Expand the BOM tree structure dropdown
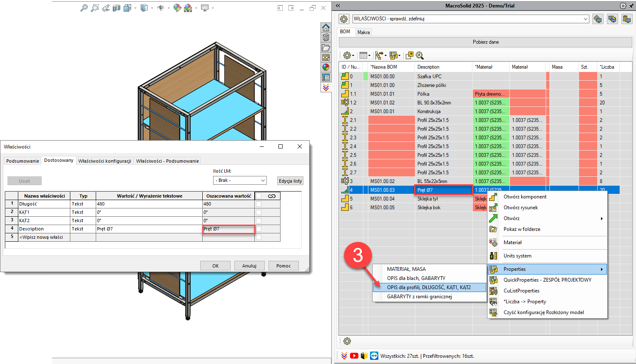 click(x=385, y=56)
